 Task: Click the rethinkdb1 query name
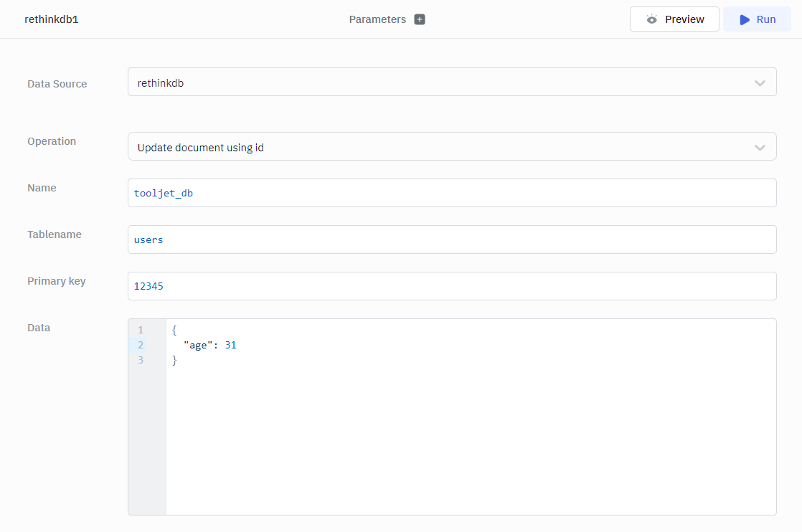[52, 19]
